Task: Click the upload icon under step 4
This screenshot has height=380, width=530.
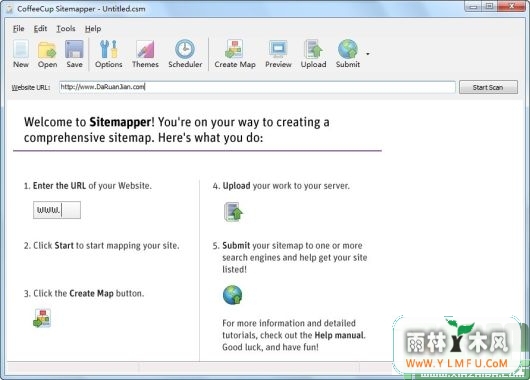Action: click(233, 212)
